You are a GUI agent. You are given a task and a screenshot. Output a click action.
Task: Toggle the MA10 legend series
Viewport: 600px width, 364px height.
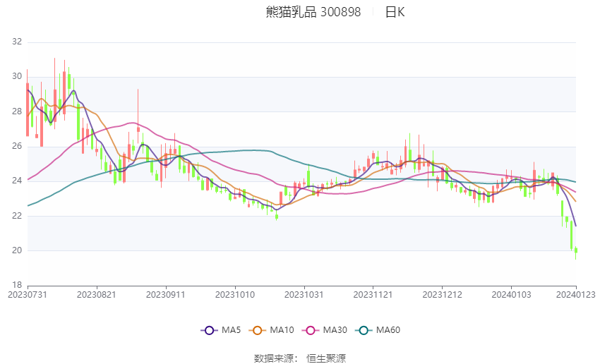point(271,330)
